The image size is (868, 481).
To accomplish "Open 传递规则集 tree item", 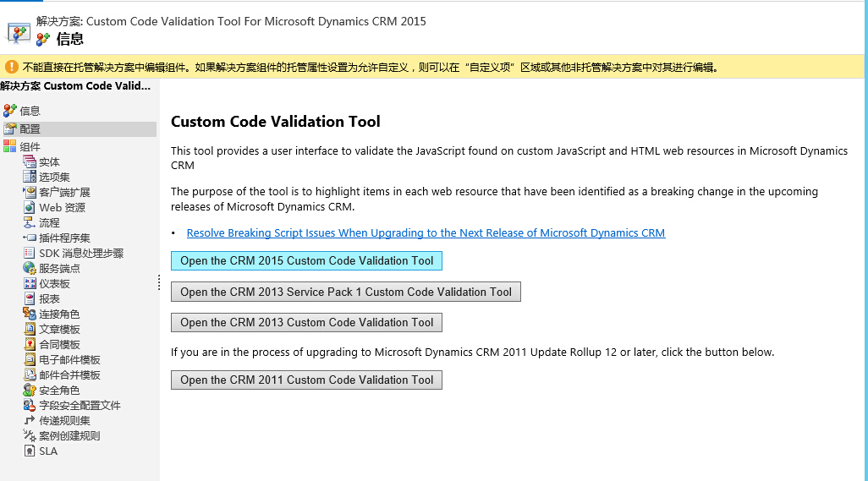I will pos(64,420).
